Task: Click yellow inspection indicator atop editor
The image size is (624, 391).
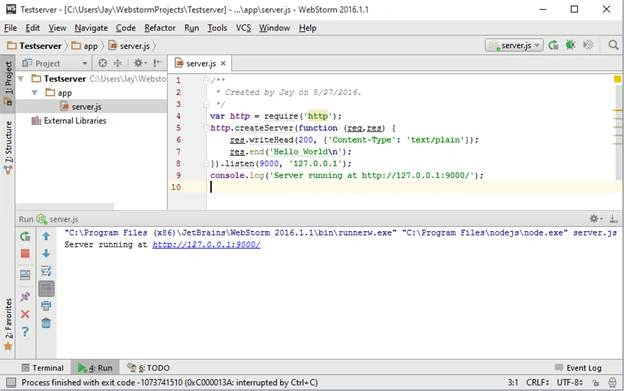Action: pyautogui.click(x=617, y=79)
